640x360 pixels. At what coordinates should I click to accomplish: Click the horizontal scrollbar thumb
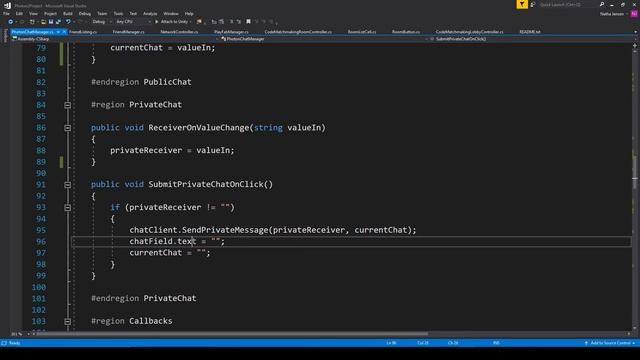pyautogui.click(x=232, y=334)
